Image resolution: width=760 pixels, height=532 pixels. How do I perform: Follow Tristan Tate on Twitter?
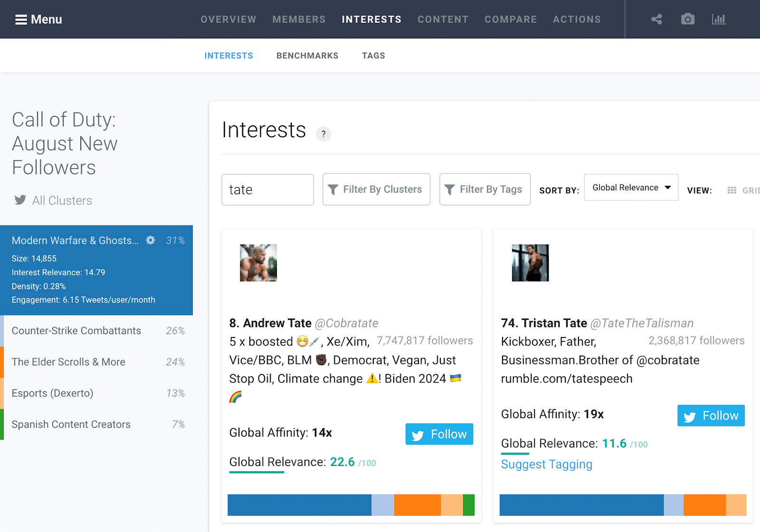point(711,416)
